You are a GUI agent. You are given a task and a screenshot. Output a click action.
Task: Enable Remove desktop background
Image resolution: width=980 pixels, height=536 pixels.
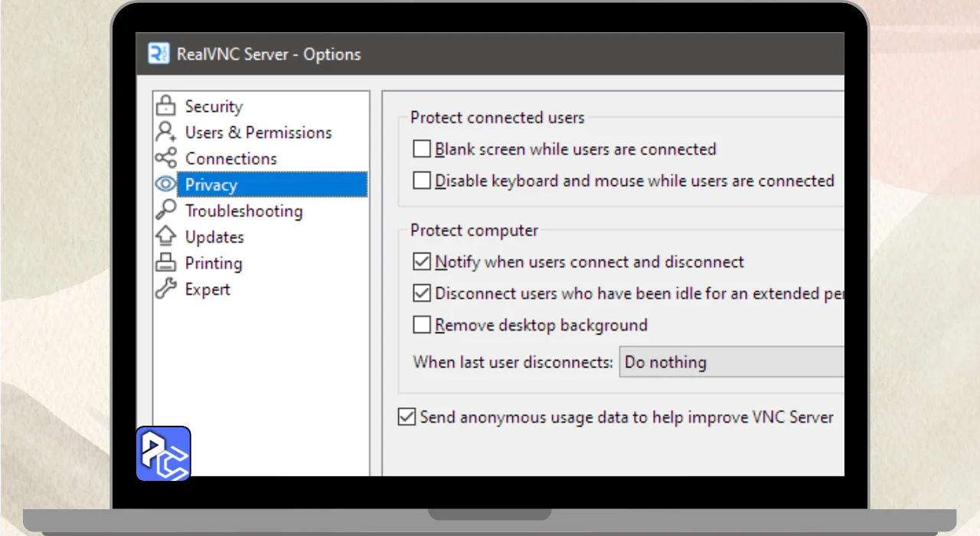422,325
